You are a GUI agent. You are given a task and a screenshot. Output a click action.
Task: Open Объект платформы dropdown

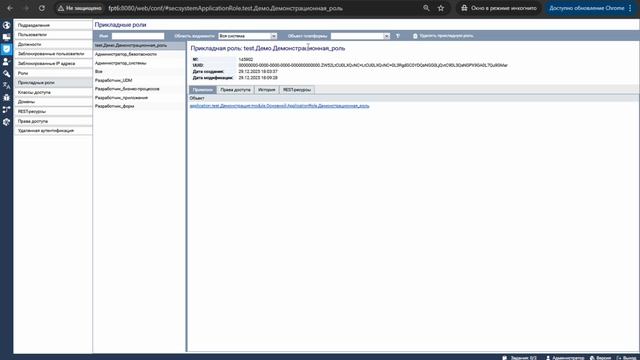(x=360, y=36)
